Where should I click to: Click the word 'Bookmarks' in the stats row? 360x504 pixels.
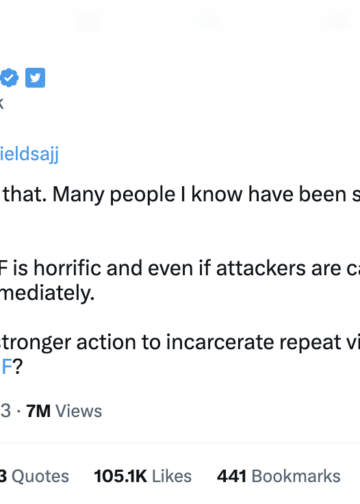coord(296,476)
